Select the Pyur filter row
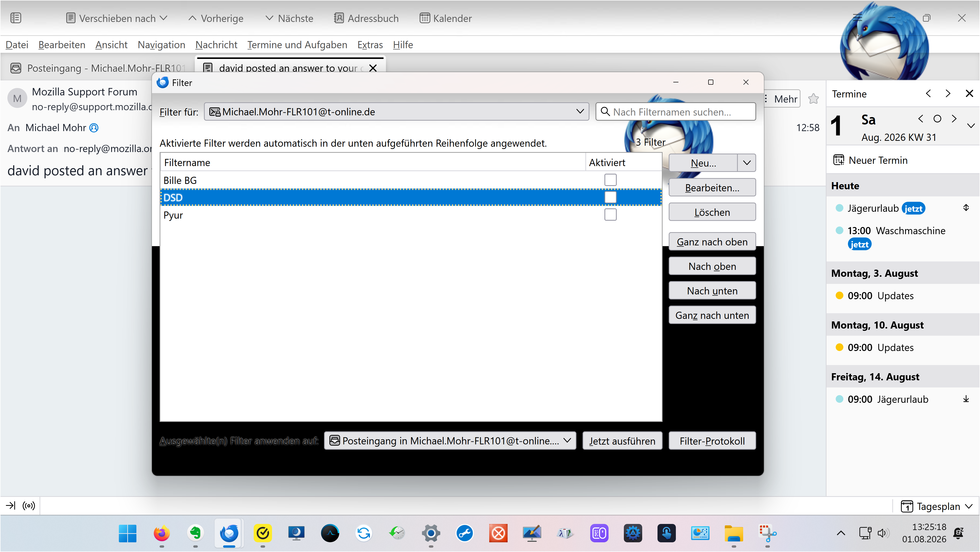 (x=411, y=215)
